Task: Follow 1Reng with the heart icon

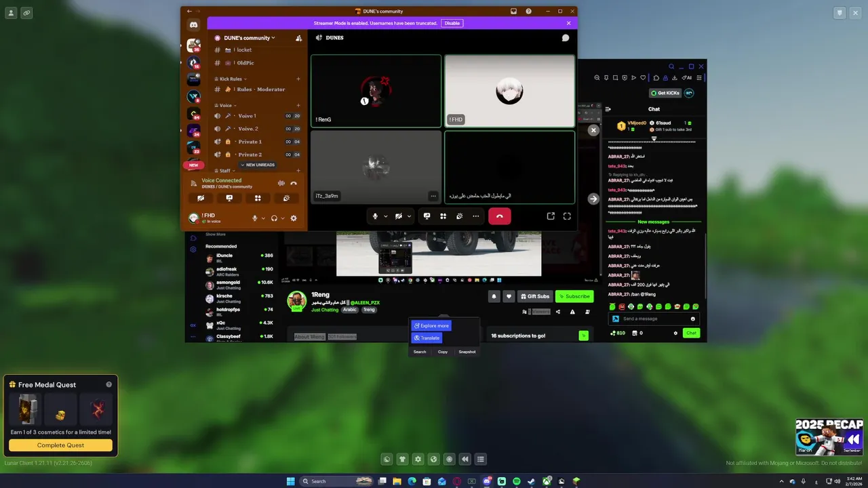Action: (509, 296)
